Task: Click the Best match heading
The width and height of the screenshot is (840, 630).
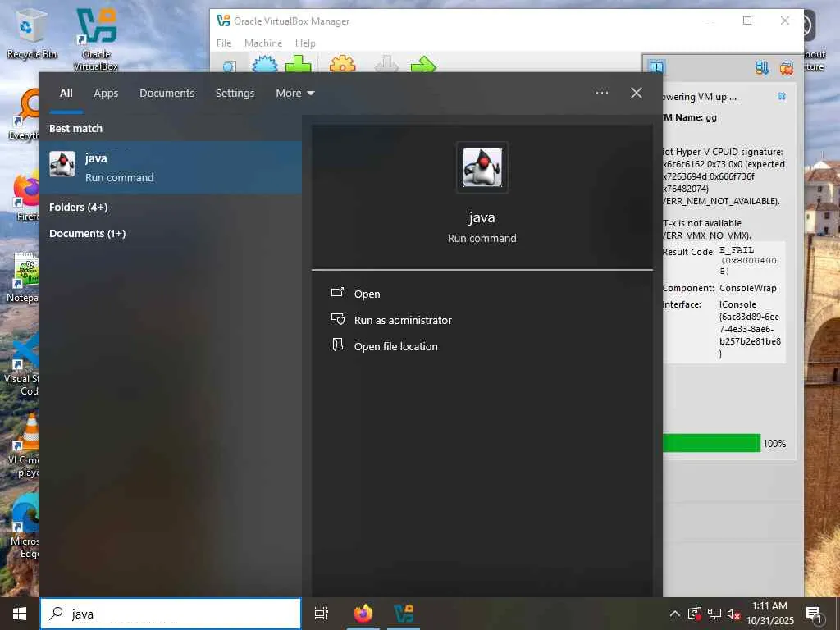Action: (75, 129)
